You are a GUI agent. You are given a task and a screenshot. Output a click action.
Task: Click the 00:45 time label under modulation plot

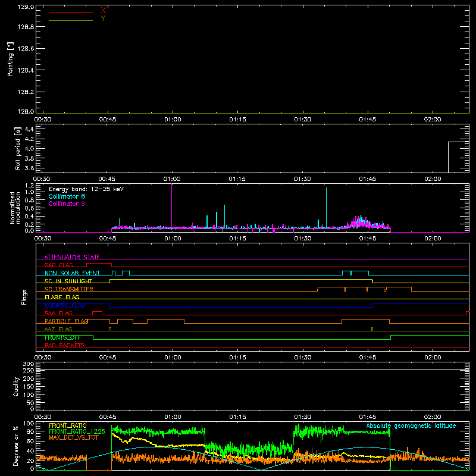click(108, 239)
